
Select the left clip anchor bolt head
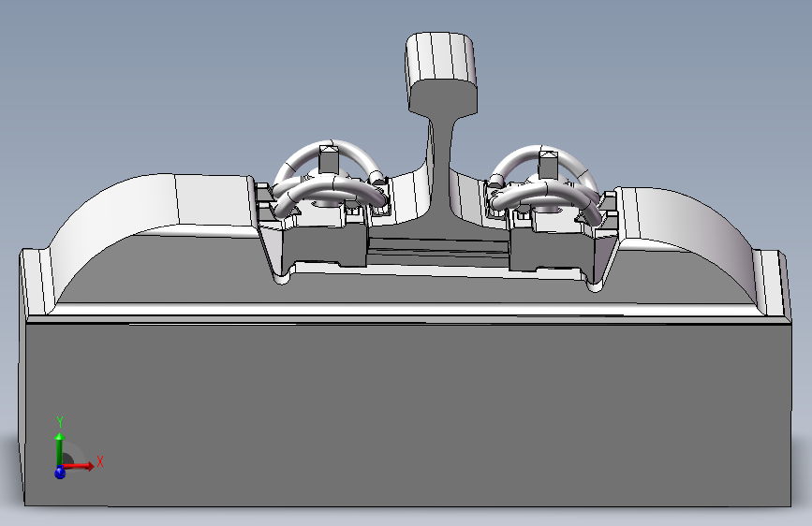[329, 159]
